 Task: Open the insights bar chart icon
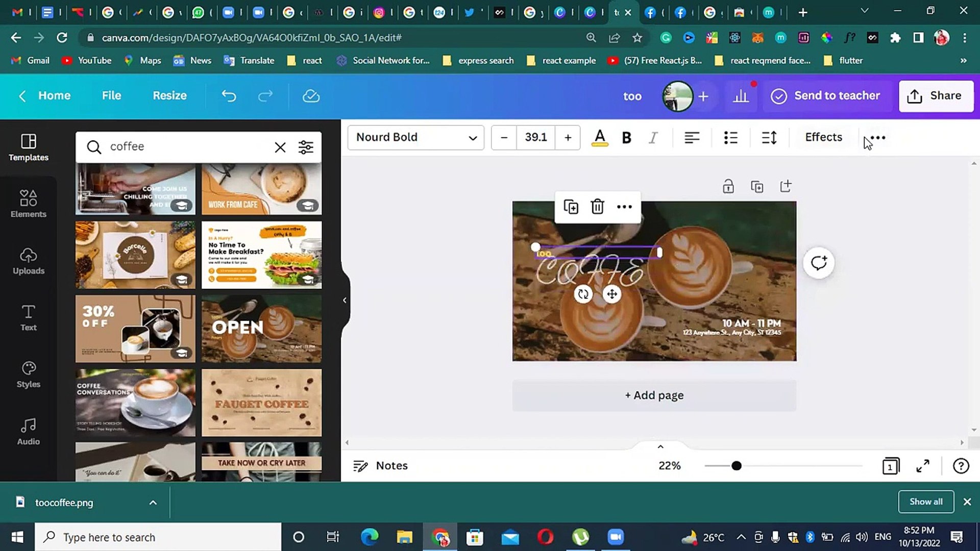click(741, 96)
